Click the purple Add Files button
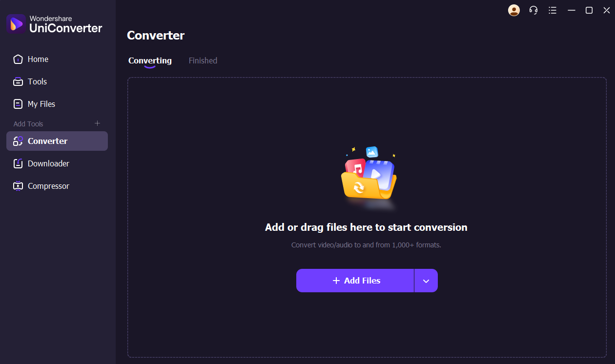 pos(355,281)
